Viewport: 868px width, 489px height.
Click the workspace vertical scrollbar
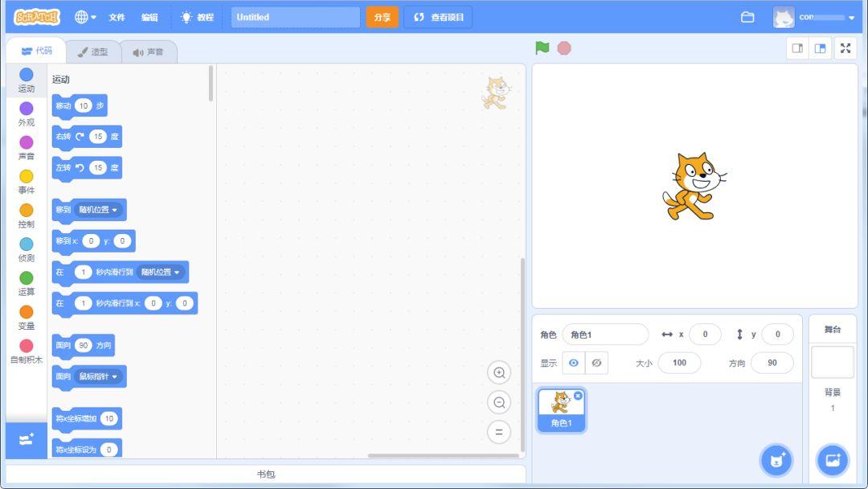pos(522,355)
